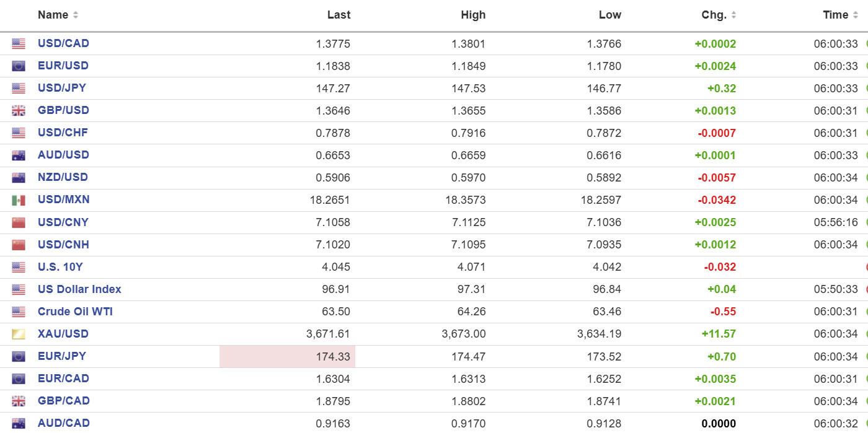The width and height of the screenshot is (868, 433).
Task: Open the USD/CAD pair link
Action: [63, 43]
